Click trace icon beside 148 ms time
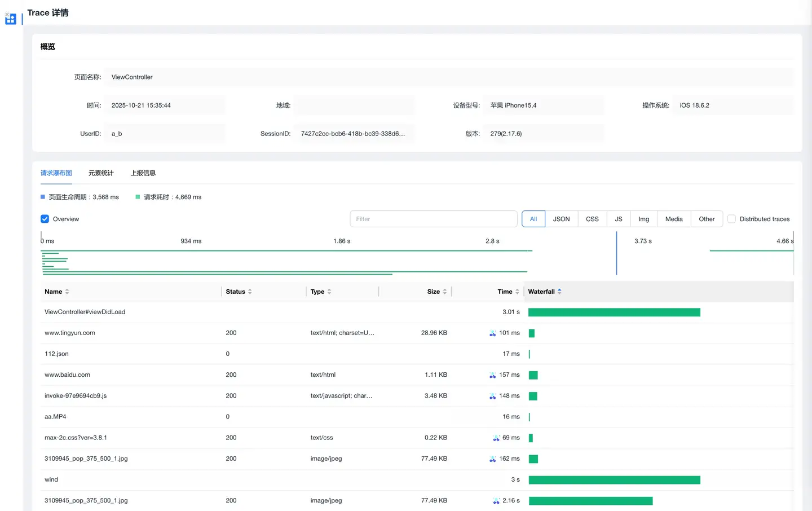Image resolution: width=812 pixels, height=511 pixels. click(x=492, y=396)
